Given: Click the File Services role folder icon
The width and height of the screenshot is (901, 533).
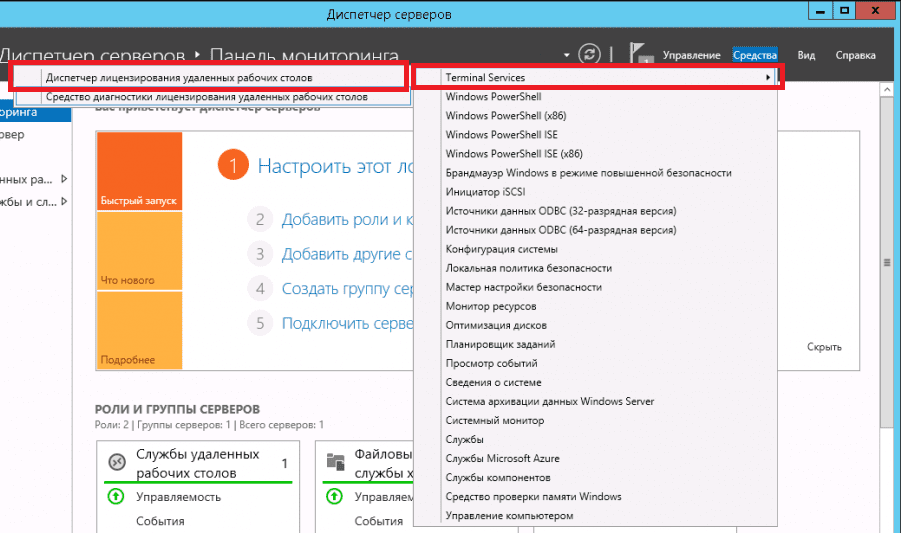Looking at the screenshot, I should click(x=336, y=462).
